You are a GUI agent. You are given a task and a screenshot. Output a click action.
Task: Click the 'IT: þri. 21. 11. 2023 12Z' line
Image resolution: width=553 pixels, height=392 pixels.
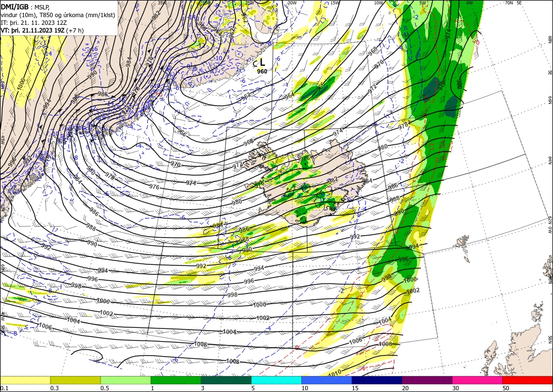tap(34, 22)
